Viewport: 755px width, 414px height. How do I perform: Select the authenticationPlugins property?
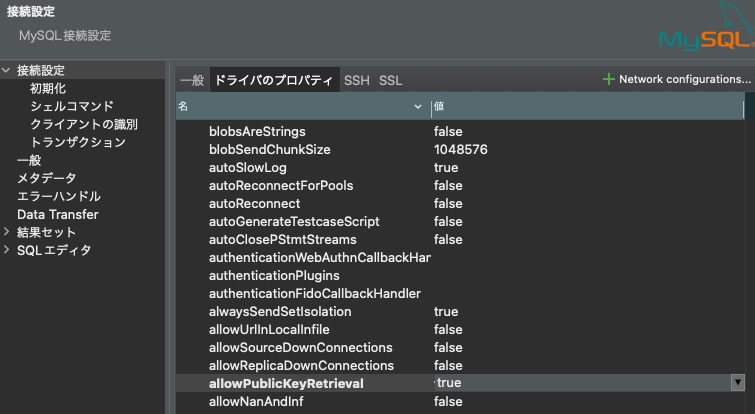pyautogui.click(x=274, y=275)
